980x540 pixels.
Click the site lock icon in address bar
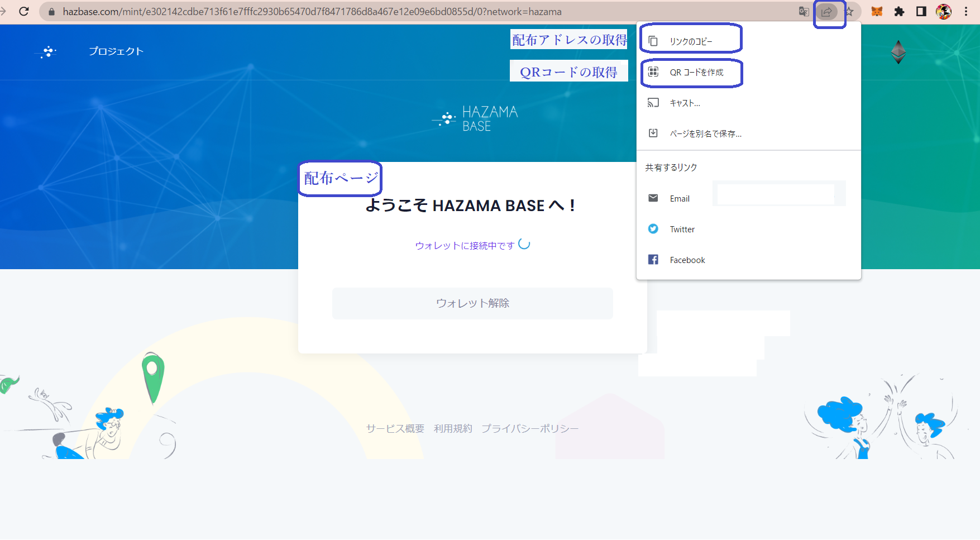(51, 12)
